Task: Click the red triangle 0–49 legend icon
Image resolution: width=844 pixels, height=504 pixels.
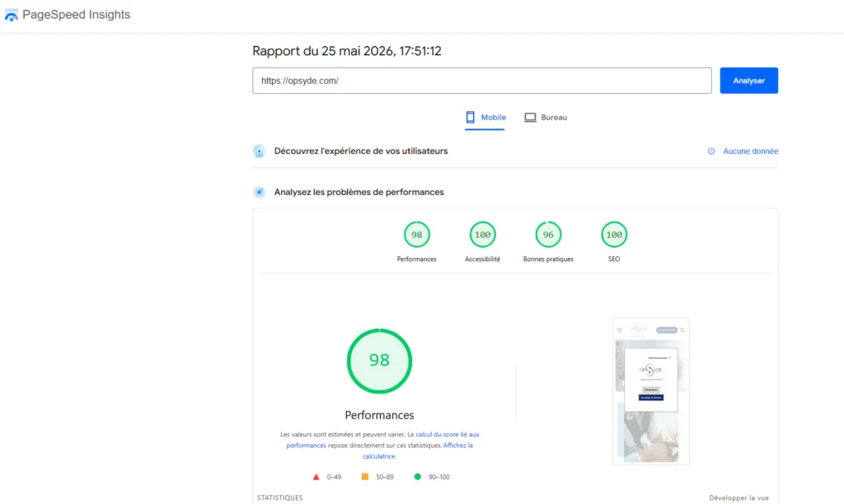Action: coord(316,477)
